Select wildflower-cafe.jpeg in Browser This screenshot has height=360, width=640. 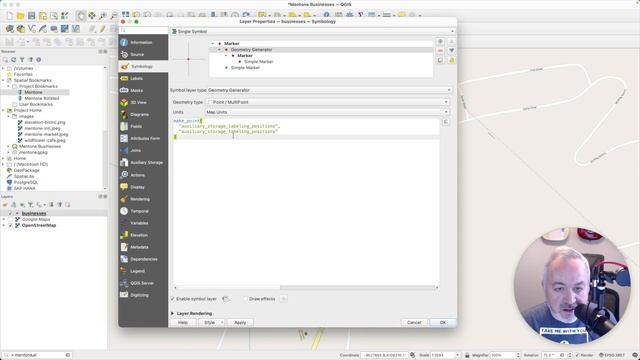44,140
